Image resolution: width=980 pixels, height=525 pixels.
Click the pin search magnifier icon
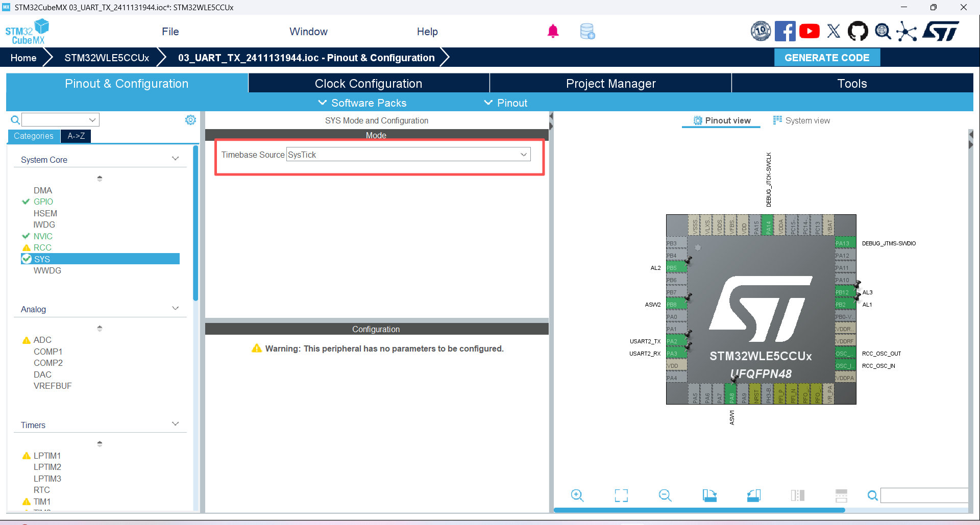point(873,495)
